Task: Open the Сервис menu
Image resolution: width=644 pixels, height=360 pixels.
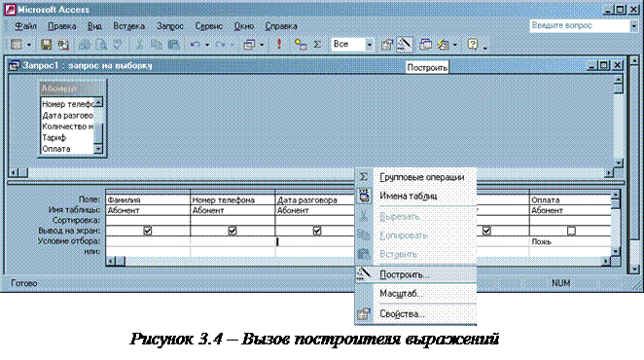Action: coord(208,26)
